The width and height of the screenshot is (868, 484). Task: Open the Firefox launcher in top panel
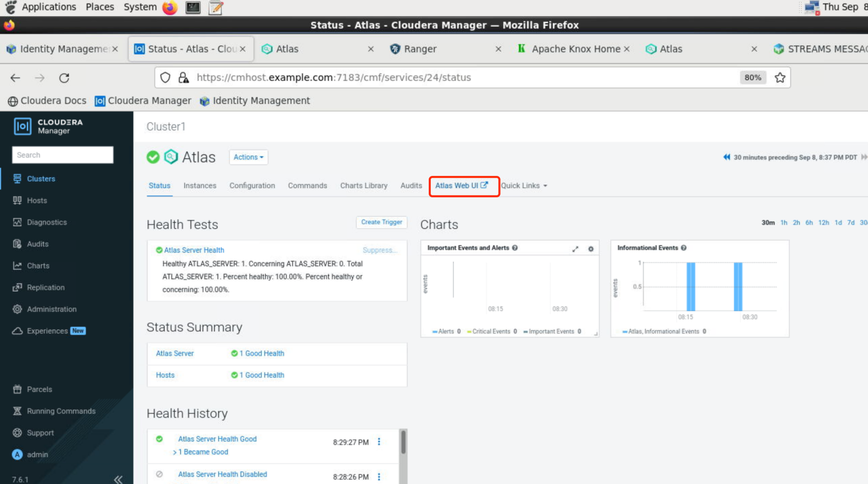170,7
